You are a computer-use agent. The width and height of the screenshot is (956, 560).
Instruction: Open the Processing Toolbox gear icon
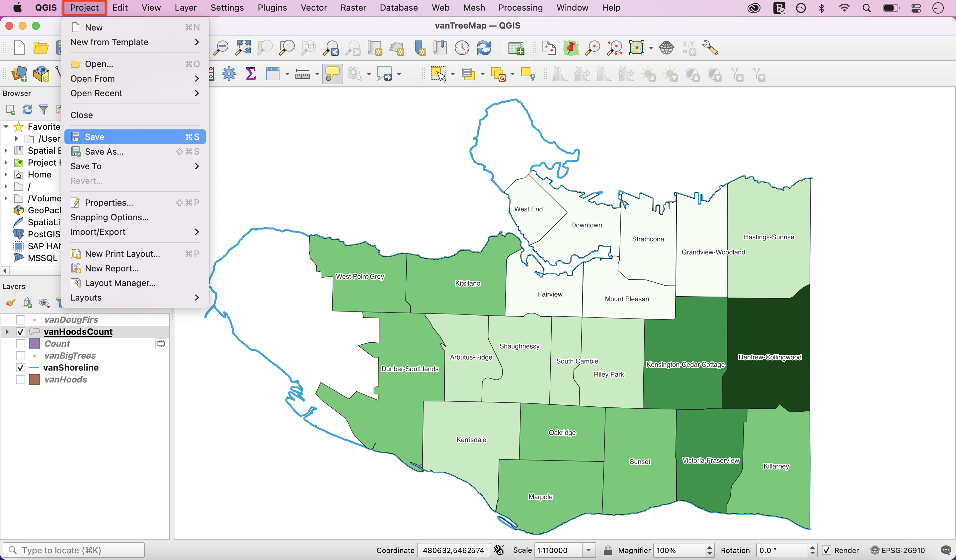pyautogui.click(x=229, y=74)
